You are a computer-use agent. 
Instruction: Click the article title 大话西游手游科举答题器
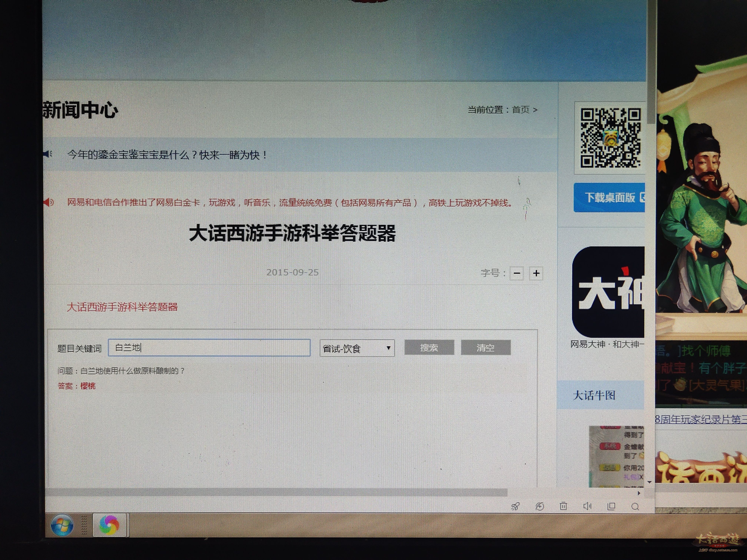(292, 233)
